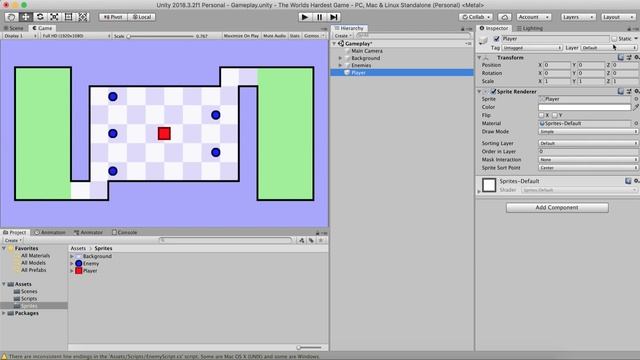Open the Project Create menu
Viewport: 640px width, 360px height.
point(13,240)
